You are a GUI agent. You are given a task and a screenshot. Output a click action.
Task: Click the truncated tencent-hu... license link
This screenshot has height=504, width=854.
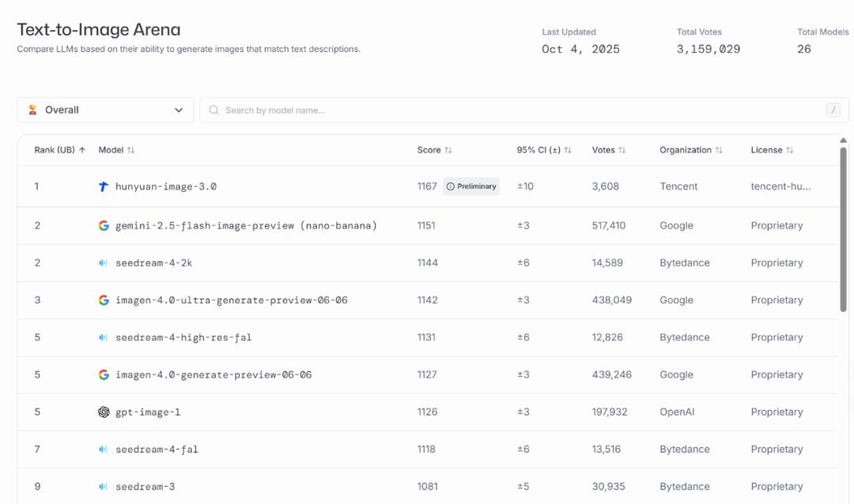[x=780, y=186]
